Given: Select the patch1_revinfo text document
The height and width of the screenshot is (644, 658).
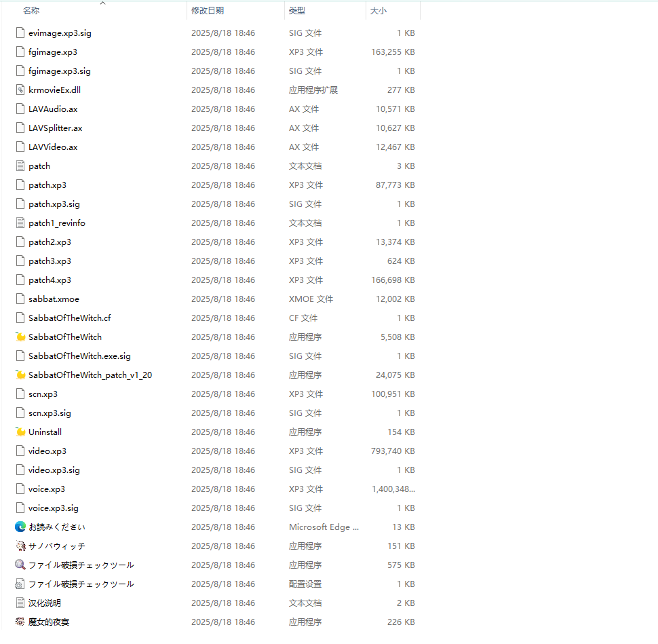Looking at the screenshot, I should 57,223.
